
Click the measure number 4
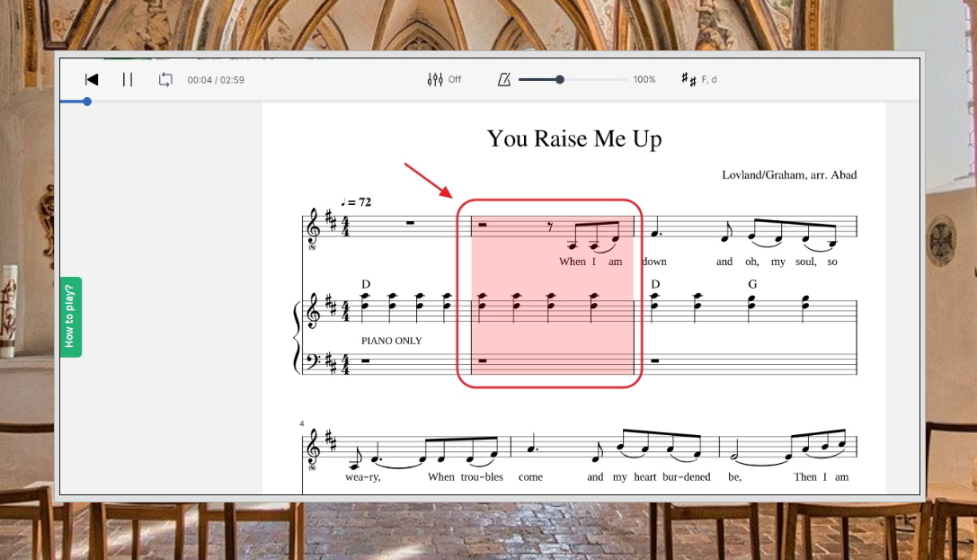coord(302,423)
